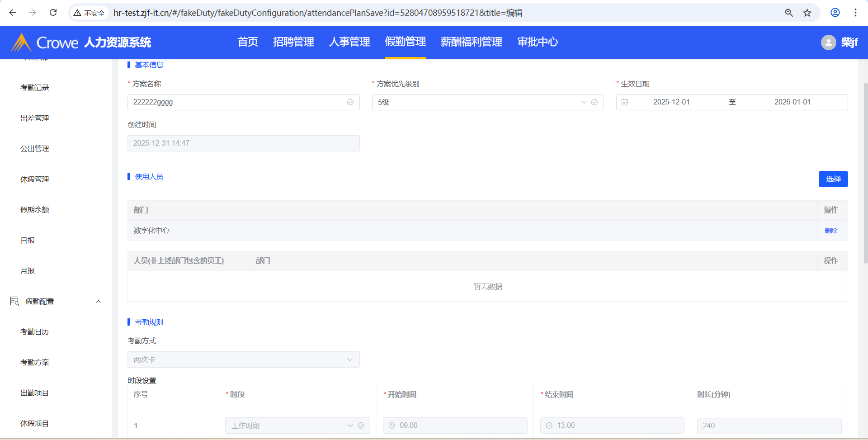868x440 pixels.
Task: Click the 选择 button
Action: (833, 179)
